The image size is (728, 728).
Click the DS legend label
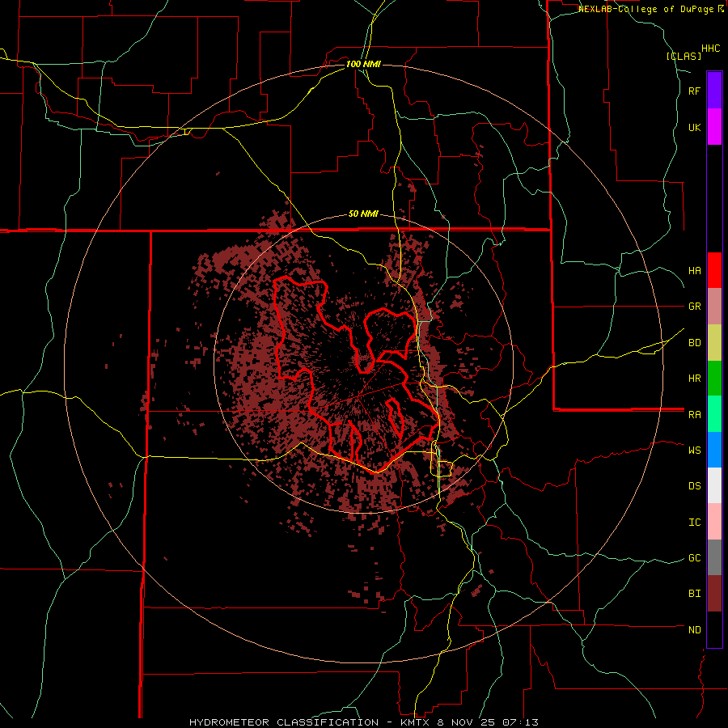click(694, 485)
